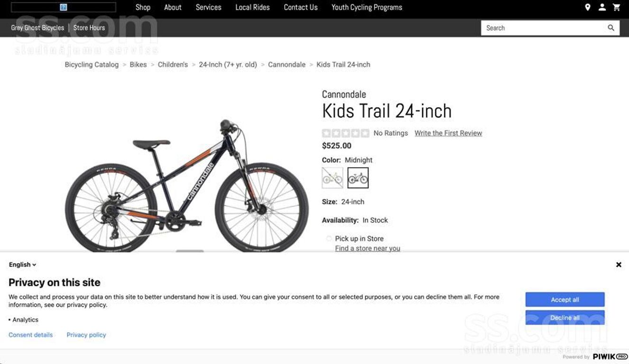Open the account profile icon

click(x=602, y=7)
